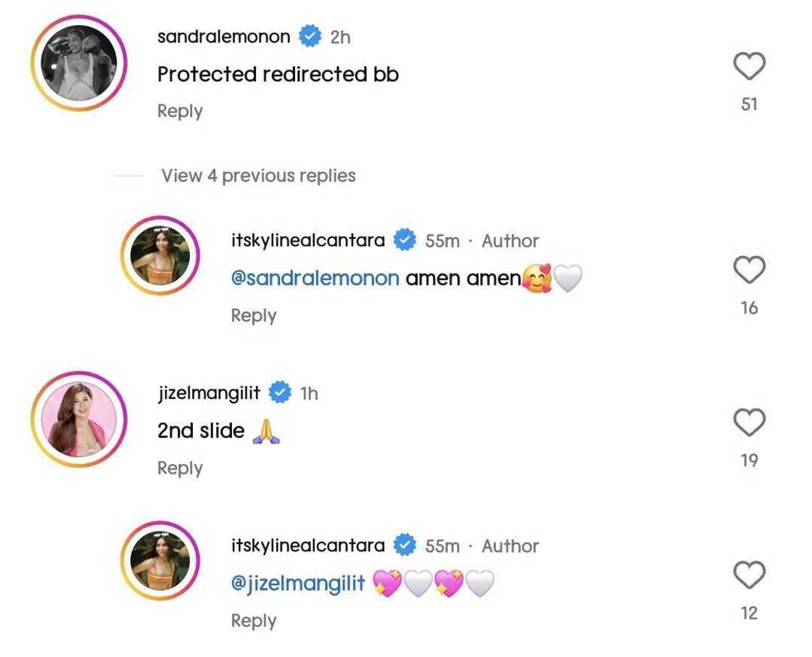The image size is (812, 657).
Task: Reply to the hearts emoji comment
Action: pyautogui.click(x=253, y=621)
